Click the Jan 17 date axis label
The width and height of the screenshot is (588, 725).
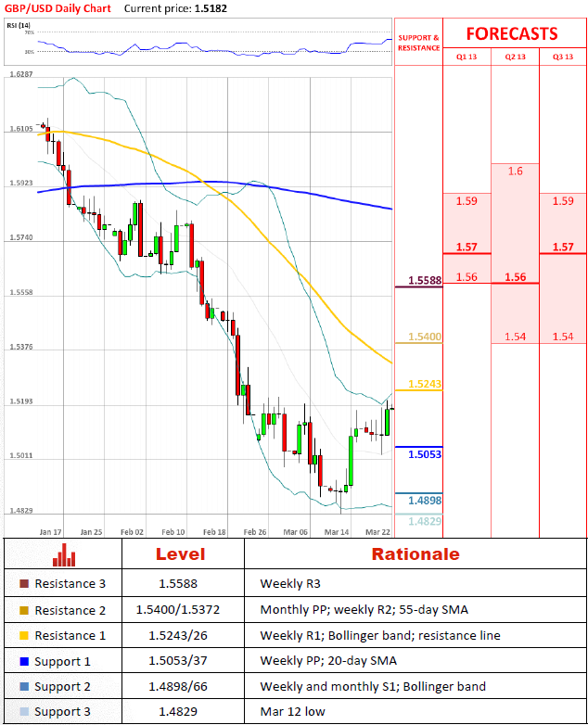(x=50, y=532)
